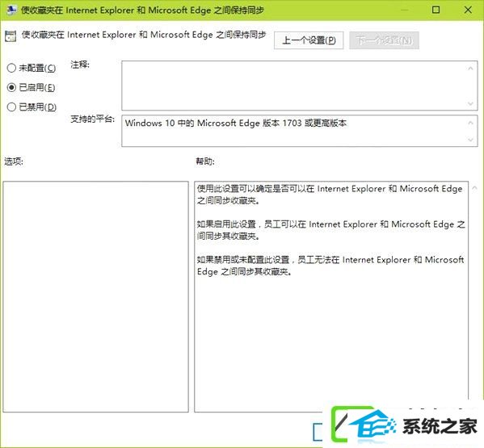
Task: Click the up arrow in the 注释 box
Action: [470, 69]
